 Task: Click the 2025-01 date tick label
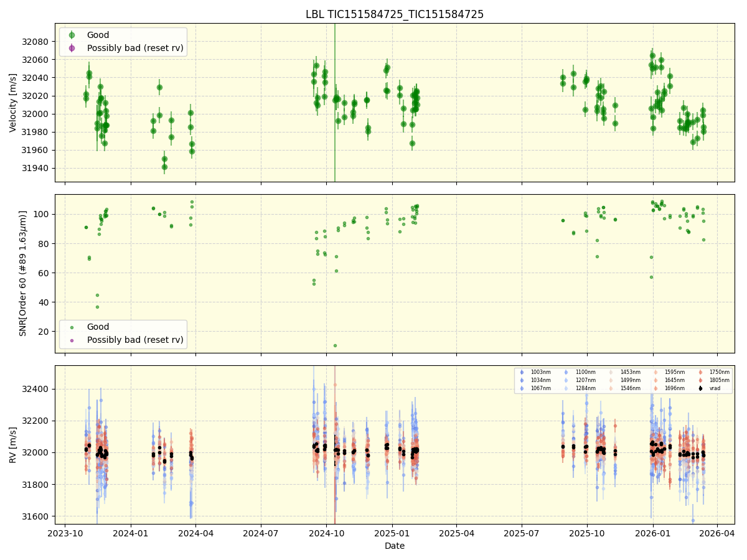pos(392,533)
